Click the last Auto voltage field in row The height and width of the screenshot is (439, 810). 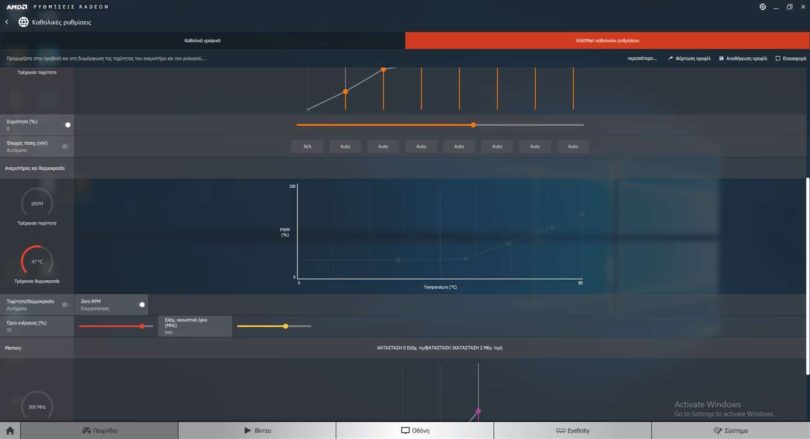[x=573, y=147]
